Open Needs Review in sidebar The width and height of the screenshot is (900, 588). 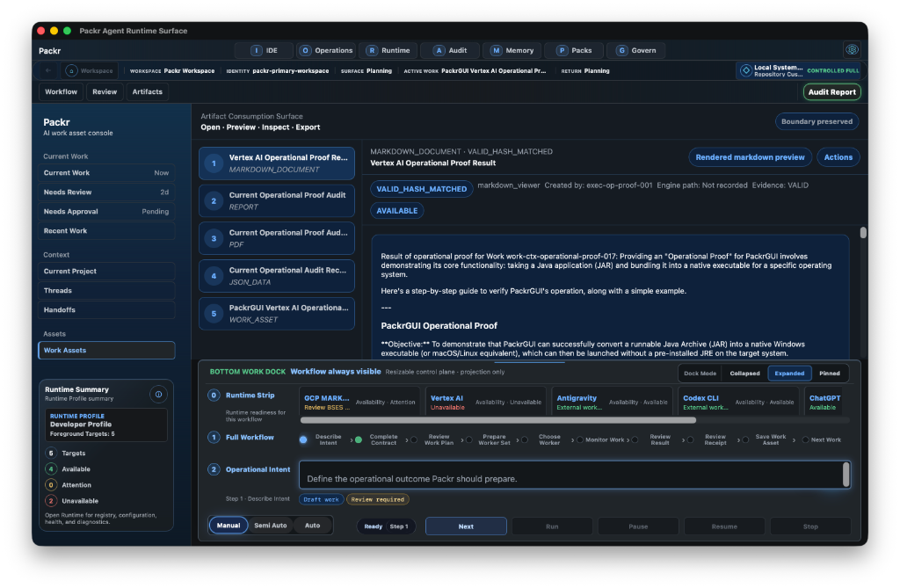pyautogui.click(x=106, y=192)
